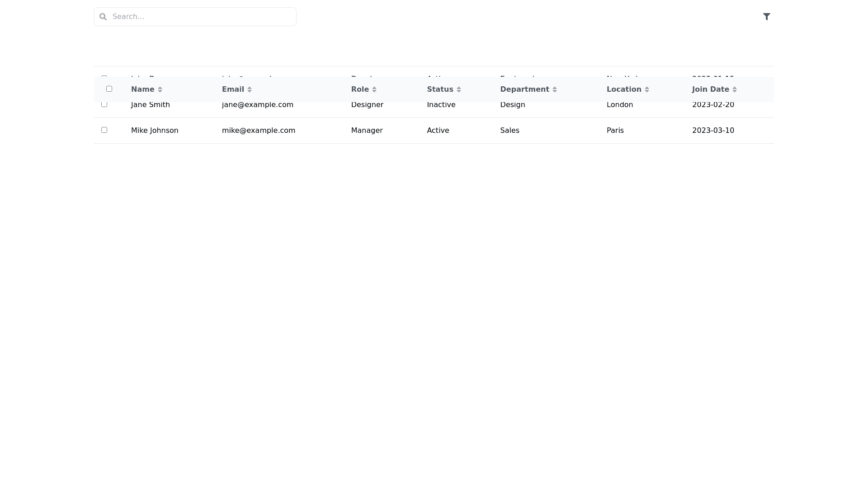Select the Mike Johnson row checkbox
The height and width of the screenshot is (488, 868).
[104, 130]
